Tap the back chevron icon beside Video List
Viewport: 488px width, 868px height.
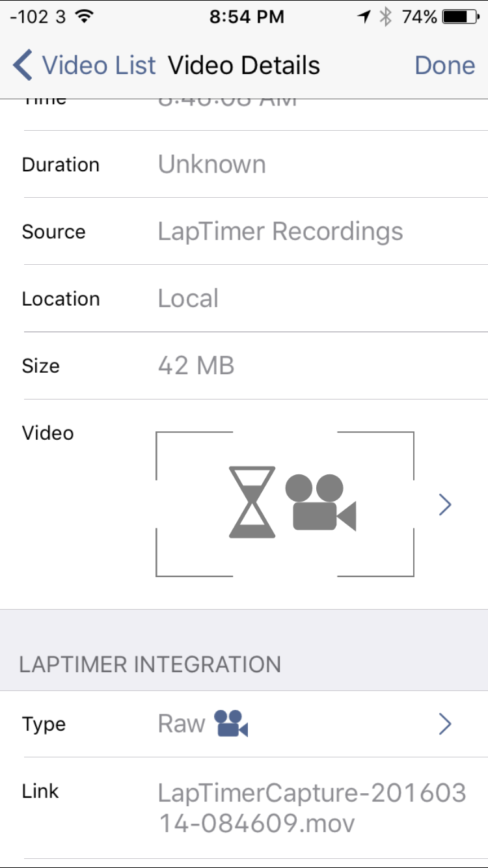(x=22, y=66)
